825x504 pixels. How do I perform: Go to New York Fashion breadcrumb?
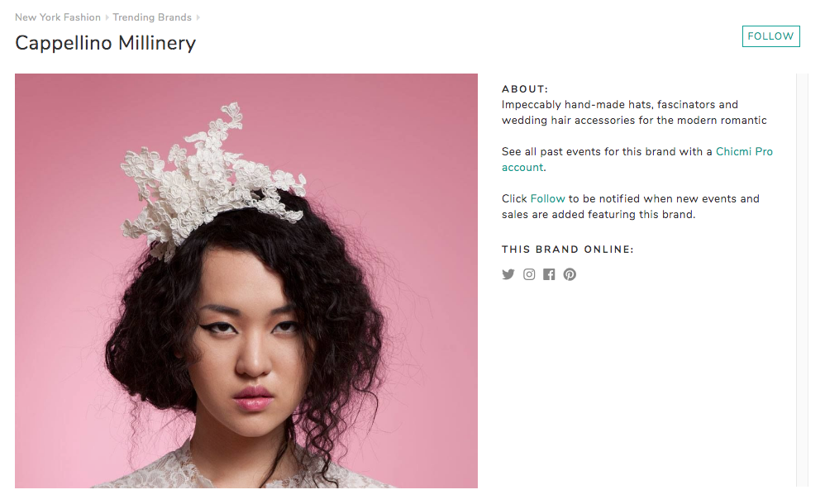[x=58, y=17]
